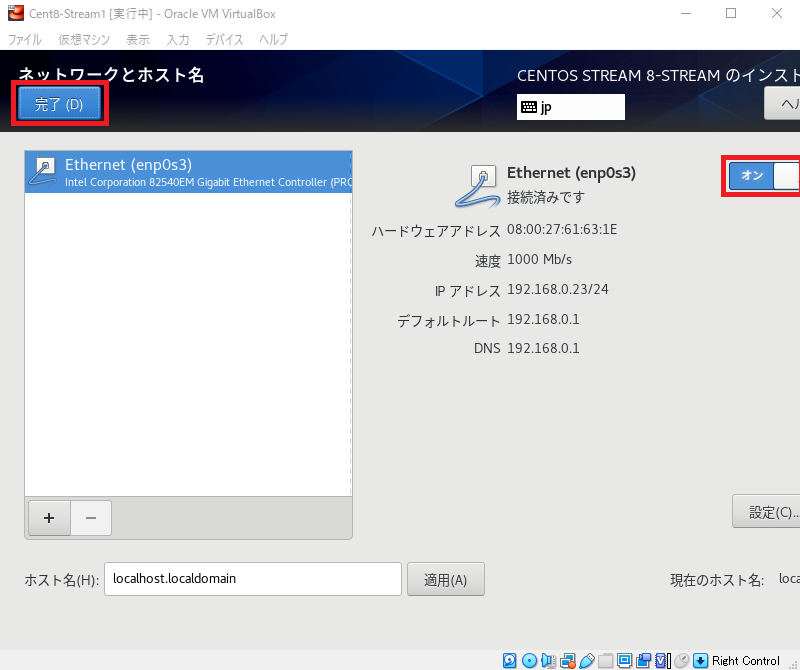Click the 現在のホスト名 label

pos(717,580)
